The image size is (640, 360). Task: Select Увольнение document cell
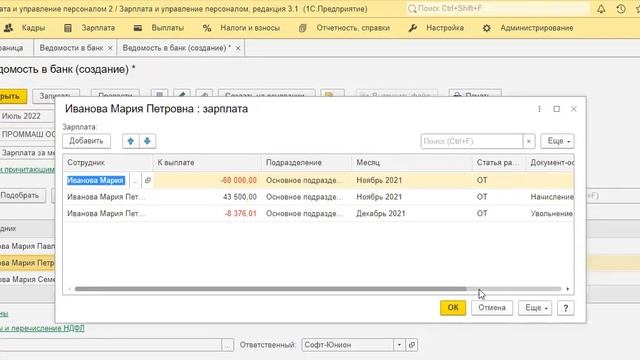pyautogui.click(x=550, y=213)
